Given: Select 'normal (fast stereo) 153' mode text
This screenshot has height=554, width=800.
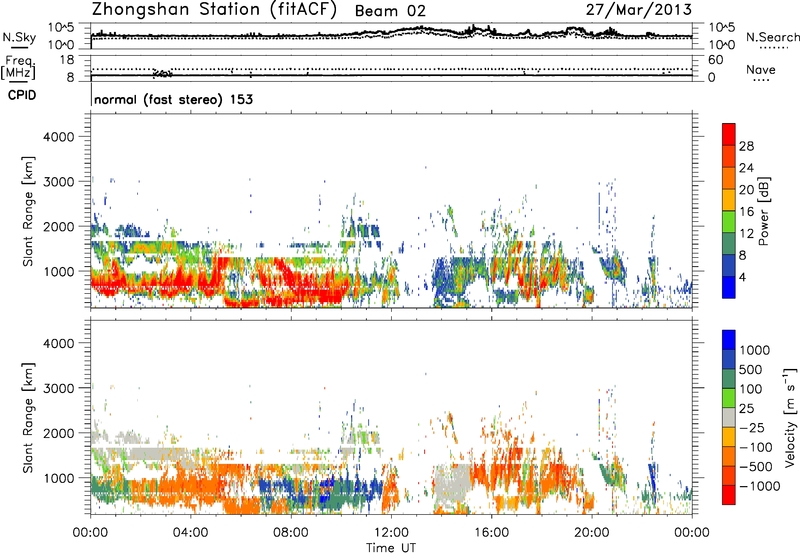Looking at the screenshot, I should (173, 99).
